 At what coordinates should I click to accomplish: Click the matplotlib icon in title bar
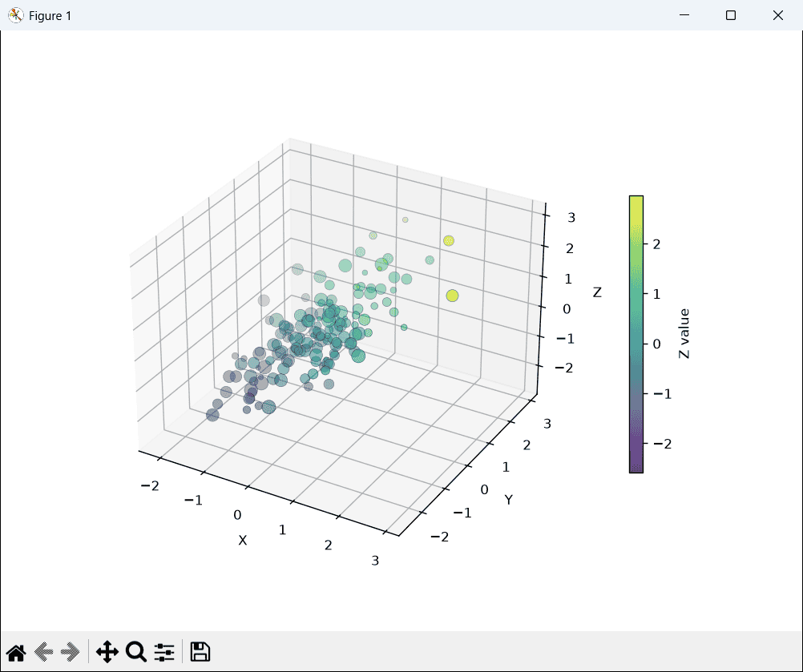click(16, 15)
